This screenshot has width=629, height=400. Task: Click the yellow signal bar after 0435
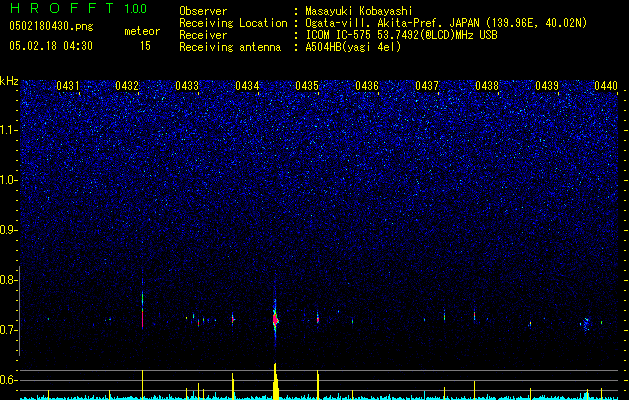[318, 385]
